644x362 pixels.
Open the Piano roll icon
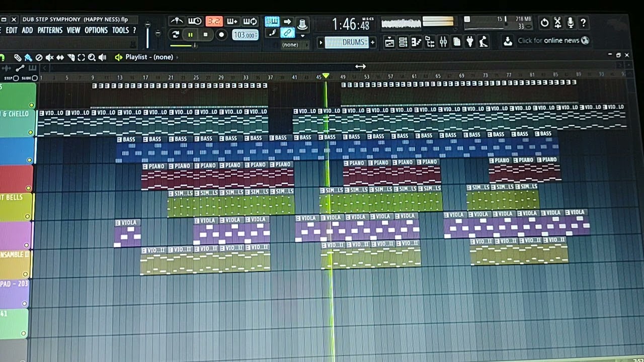(416, 42)
